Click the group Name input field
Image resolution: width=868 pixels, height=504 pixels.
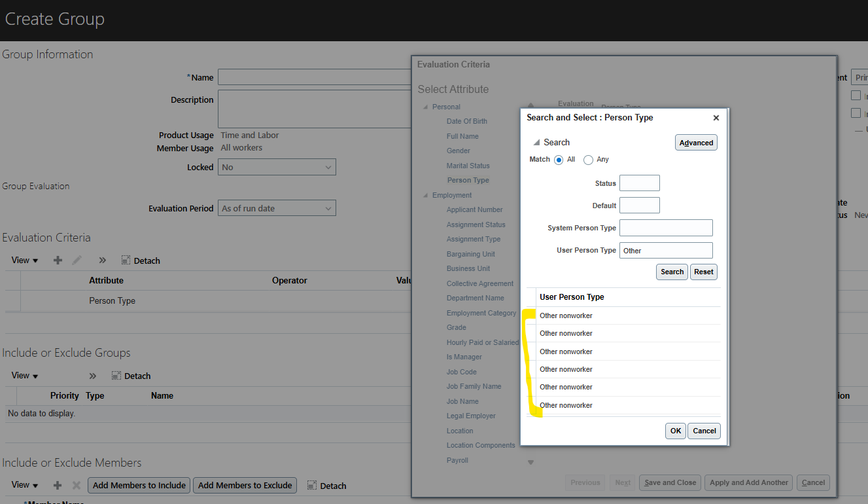[x=315, y=77]
